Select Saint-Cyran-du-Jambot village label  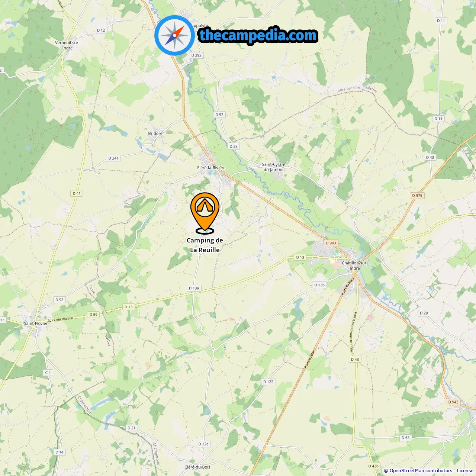coord(274,167)
